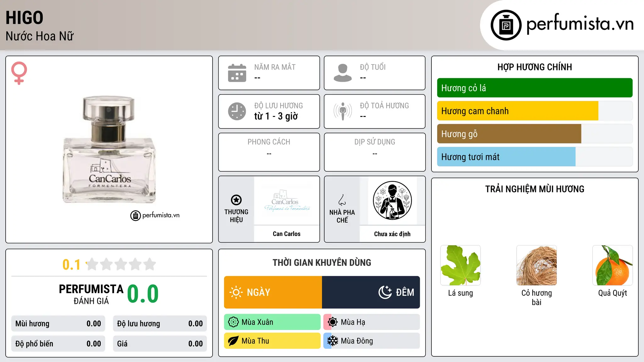Screen dimensions: 644x362
Task: Click the flower icon for Mùa Xuân
Action: [233, 322]
